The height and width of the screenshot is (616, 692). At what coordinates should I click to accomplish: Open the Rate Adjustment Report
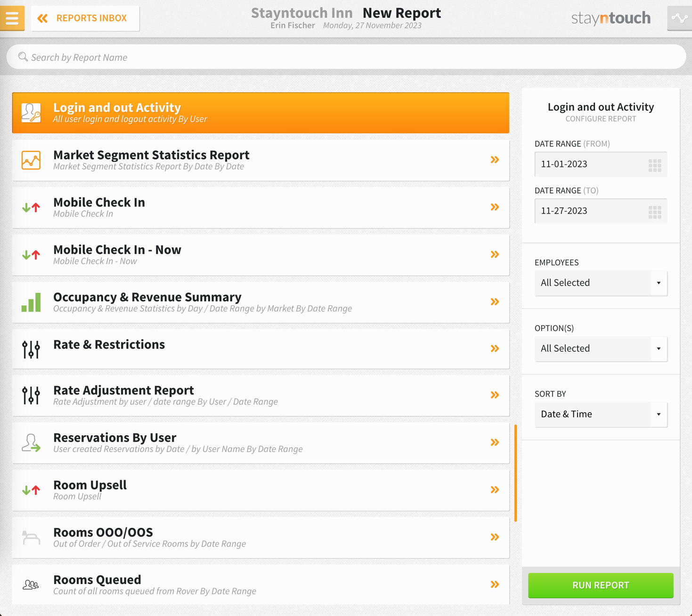click(x=261, y=396)
